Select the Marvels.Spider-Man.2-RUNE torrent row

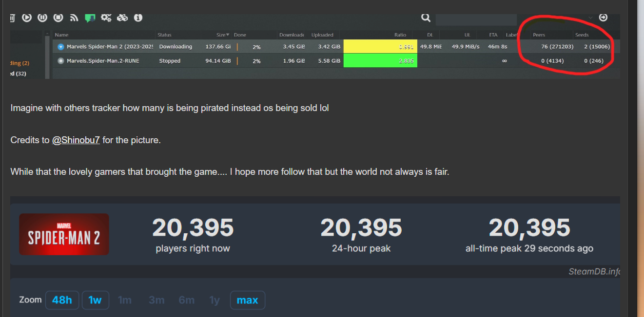click(x=102, y=61)
